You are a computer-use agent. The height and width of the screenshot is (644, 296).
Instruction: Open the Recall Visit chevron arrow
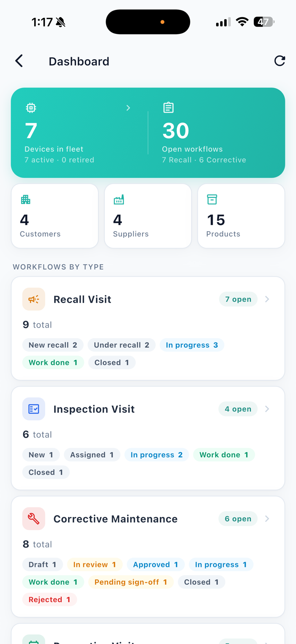[x=267, y=299]
